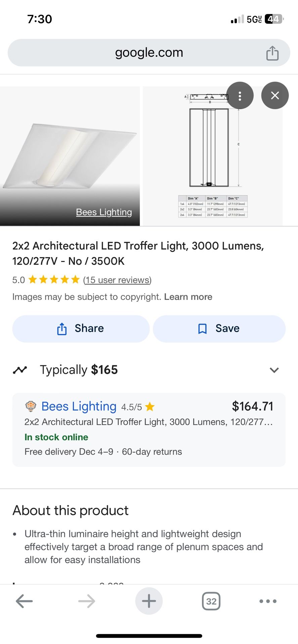Image resolution: width=298 pixels, height=644 pixels.
Task: Click the Share button
Action: (81, 329)
